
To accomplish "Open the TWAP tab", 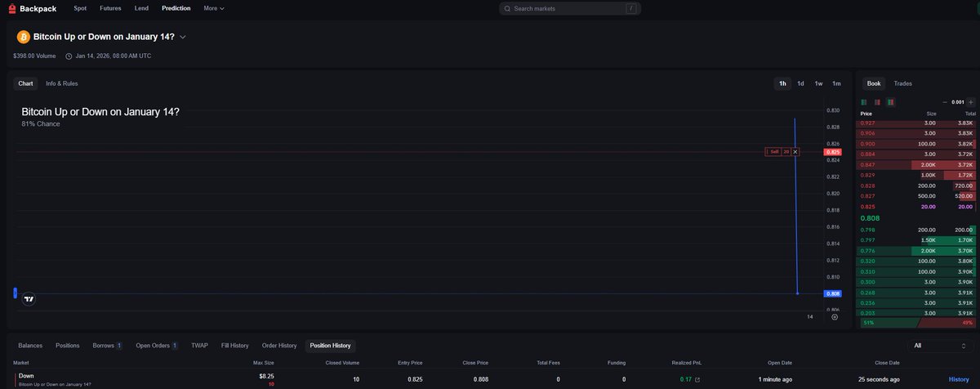I will pos(199,346).
